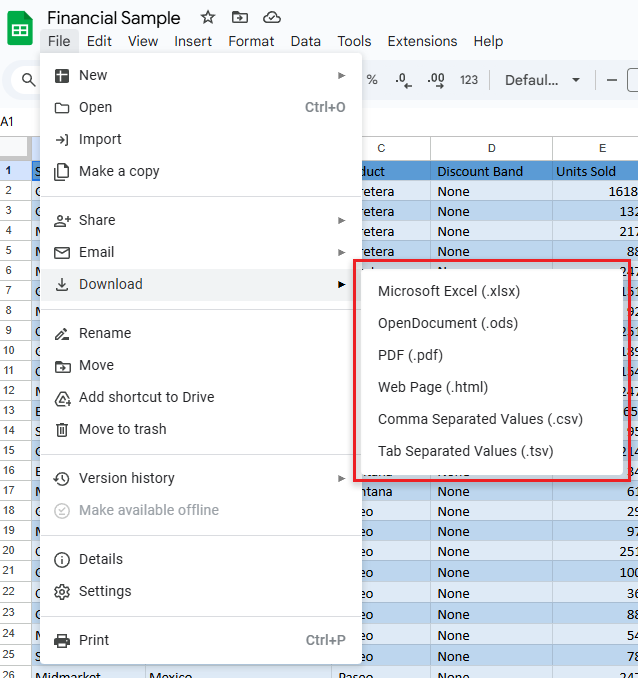The width and height of the screenshot is (638, 678).
Task: Open the Format menu
Action: 251,41
